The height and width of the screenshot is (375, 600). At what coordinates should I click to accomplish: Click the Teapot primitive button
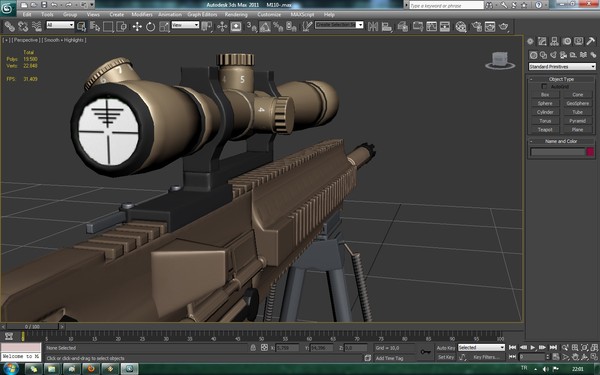[545, 130]
